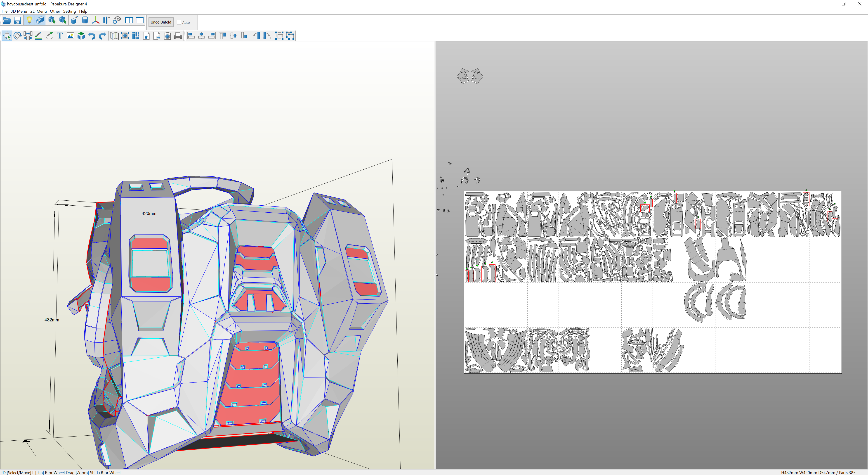This screenshot has width=868, height=475.
Task: Switch to the split two-pane view
Action: (129, 21)
